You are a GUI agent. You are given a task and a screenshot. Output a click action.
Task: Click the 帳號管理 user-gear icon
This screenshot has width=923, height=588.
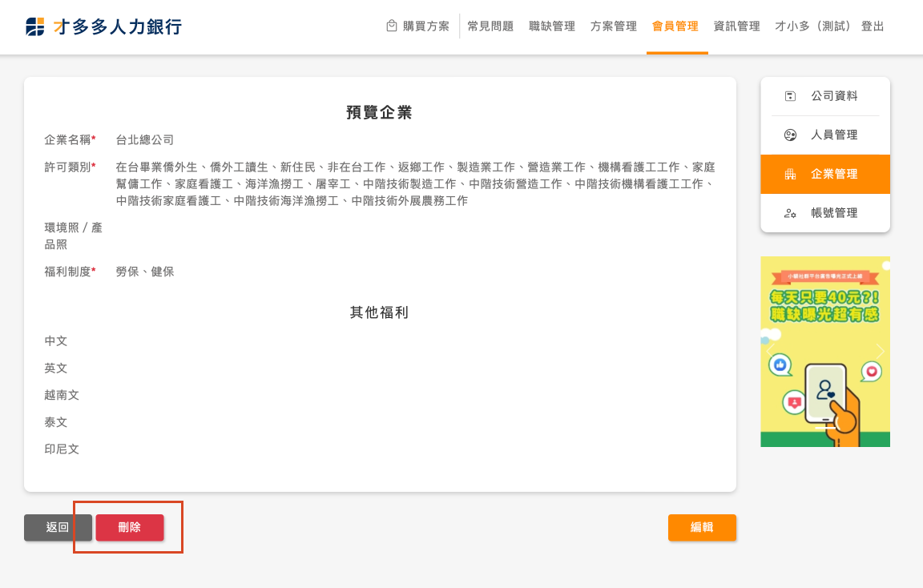[x=790, y=213]
